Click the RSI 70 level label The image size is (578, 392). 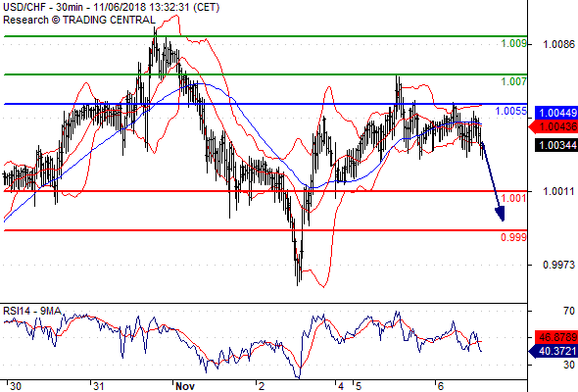569,312
